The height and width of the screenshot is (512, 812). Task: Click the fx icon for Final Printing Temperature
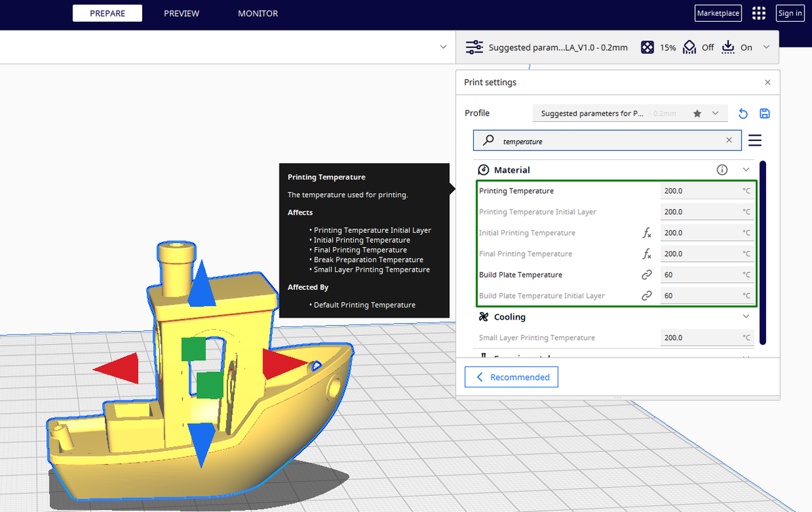647,254
